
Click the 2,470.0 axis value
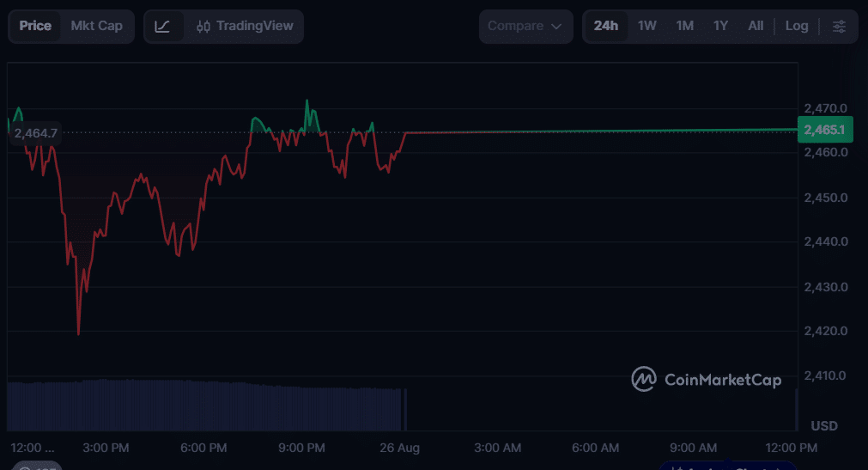coord(825,108)
